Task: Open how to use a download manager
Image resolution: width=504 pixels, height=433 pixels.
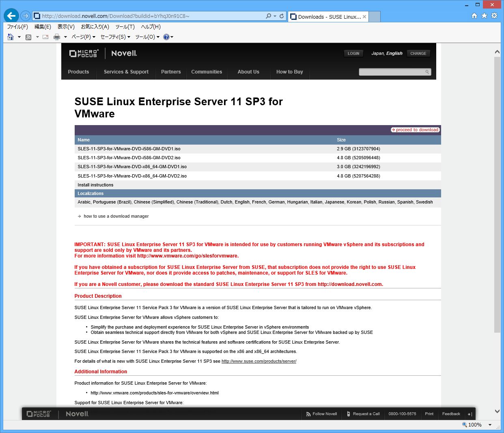Action: pyautogui.click(x=116, y=216)
